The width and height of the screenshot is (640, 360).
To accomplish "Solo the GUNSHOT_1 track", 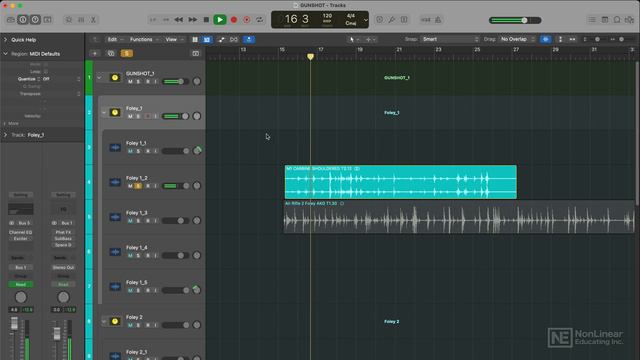I will [138, 82].
